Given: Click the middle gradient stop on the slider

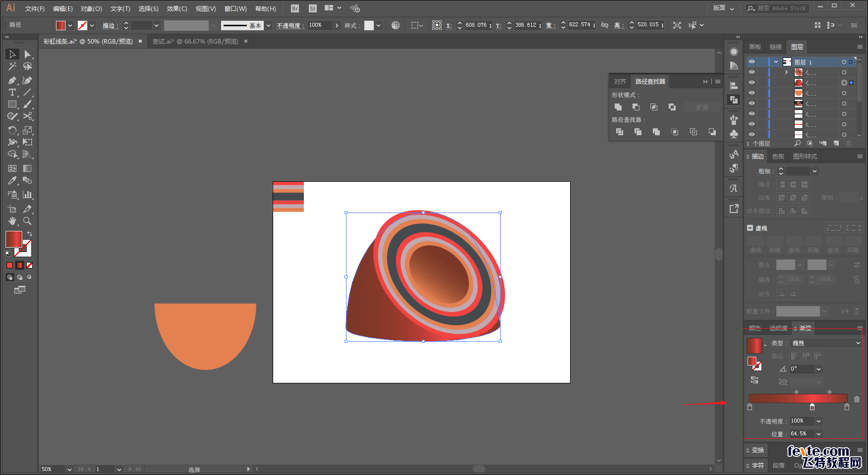Looking at the screenshot, I should coord(812,407).
